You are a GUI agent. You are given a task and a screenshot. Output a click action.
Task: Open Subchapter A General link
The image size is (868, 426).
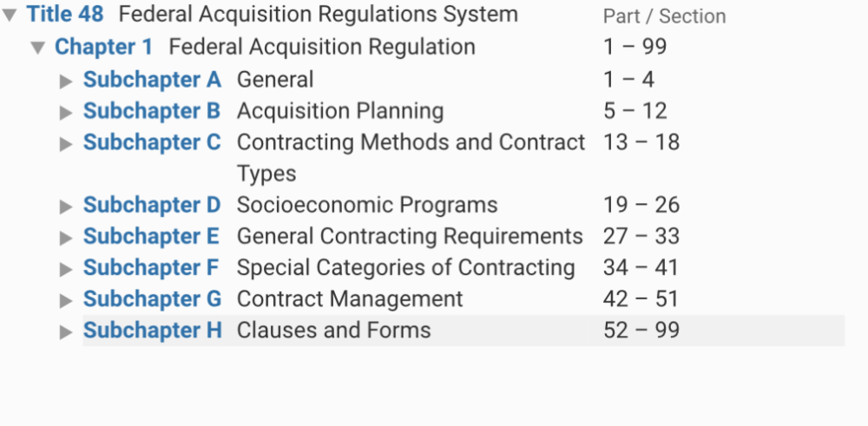click(x=152, y=80)
